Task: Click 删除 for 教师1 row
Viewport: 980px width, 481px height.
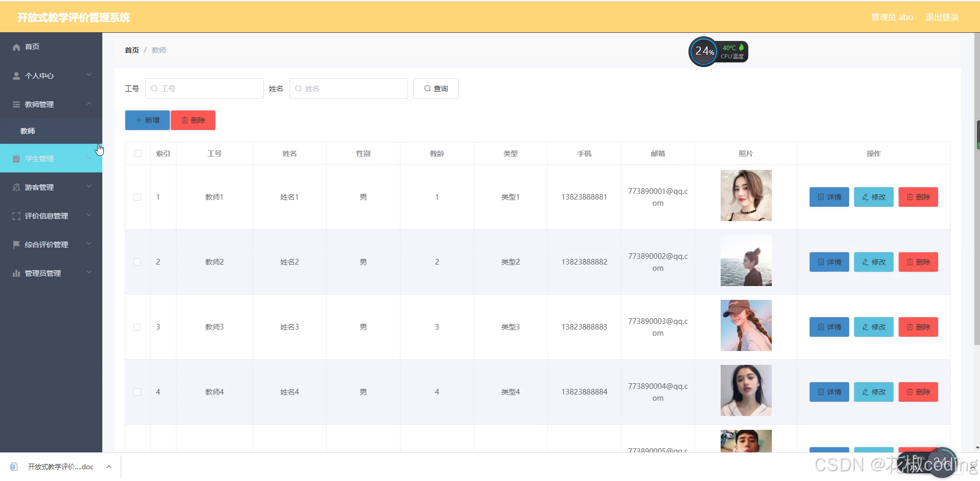Action: (918, 197)
